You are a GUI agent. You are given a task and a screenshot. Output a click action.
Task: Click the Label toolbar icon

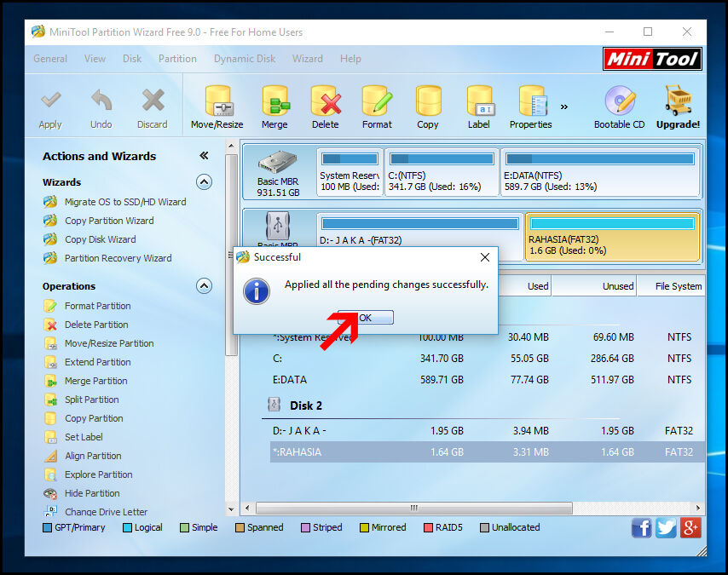[x=480, y=101]
